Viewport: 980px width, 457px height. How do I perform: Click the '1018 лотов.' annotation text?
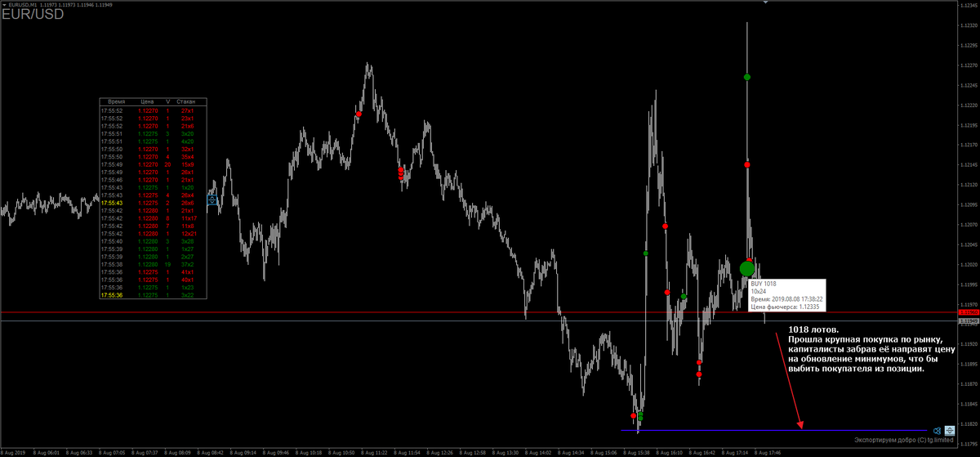pyautogui.click(x=813, y=329)
